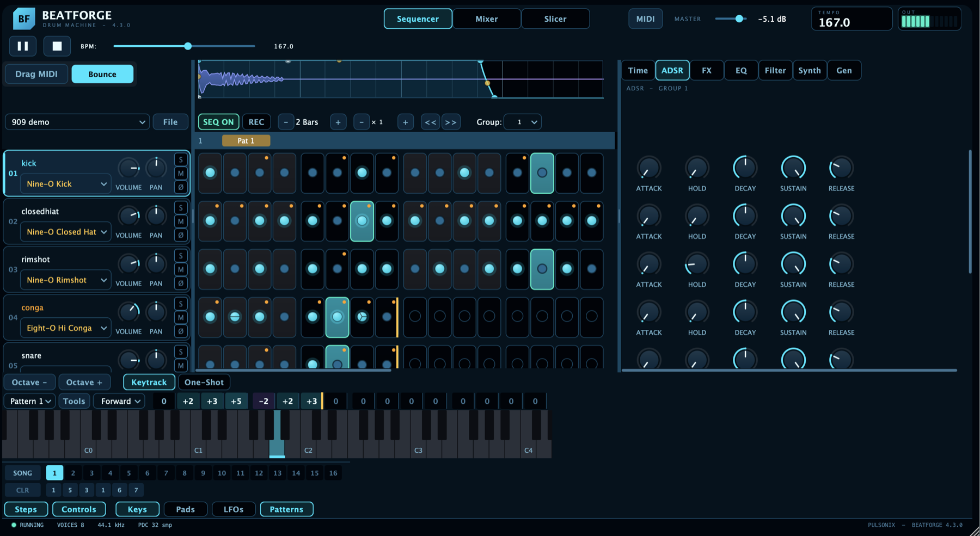Toggle phase invert on kick track

click(181, 187)
